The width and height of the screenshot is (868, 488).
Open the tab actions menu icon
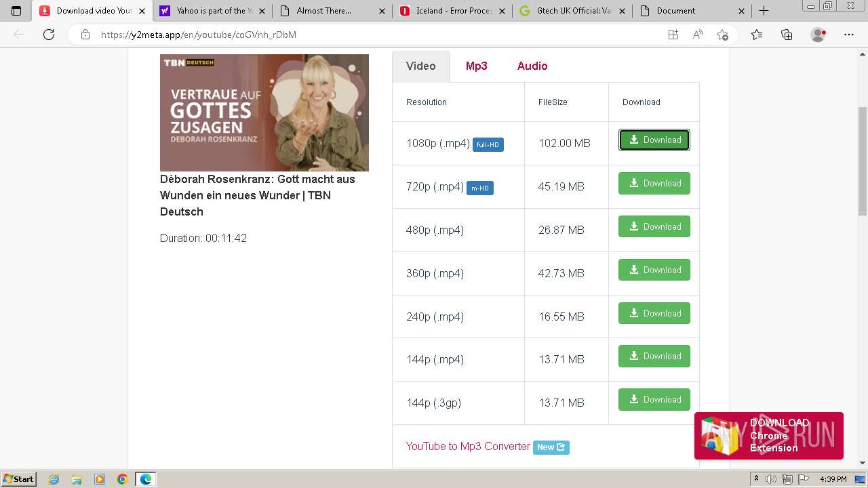pyautogui.click(x=16, y=11)
